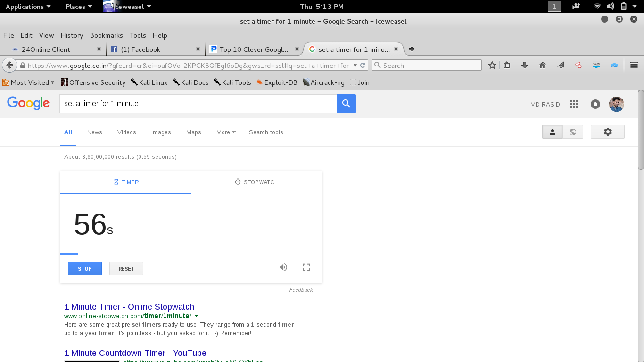Open the Kali Linux bookmark
644x362 pixels.
click(x=149, y=82)
